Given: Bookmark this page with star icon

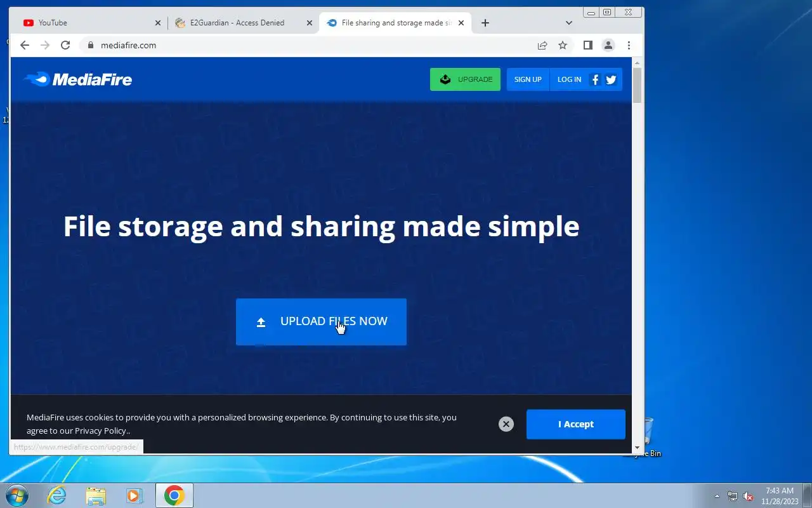Looking at the screenshot, I should [563, 45].
